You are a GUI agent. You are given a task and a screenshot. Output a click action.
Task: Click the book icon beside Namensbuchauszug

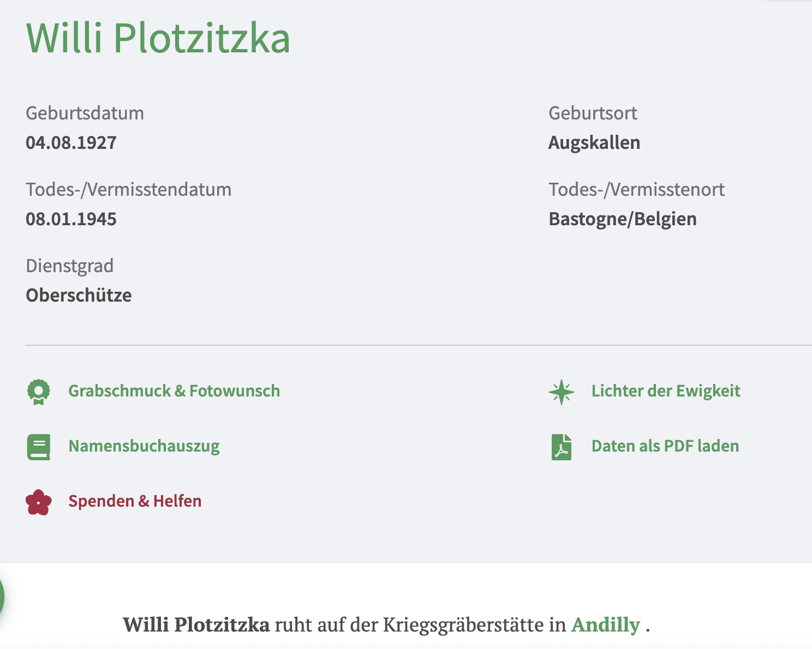[x=38, y=447]
